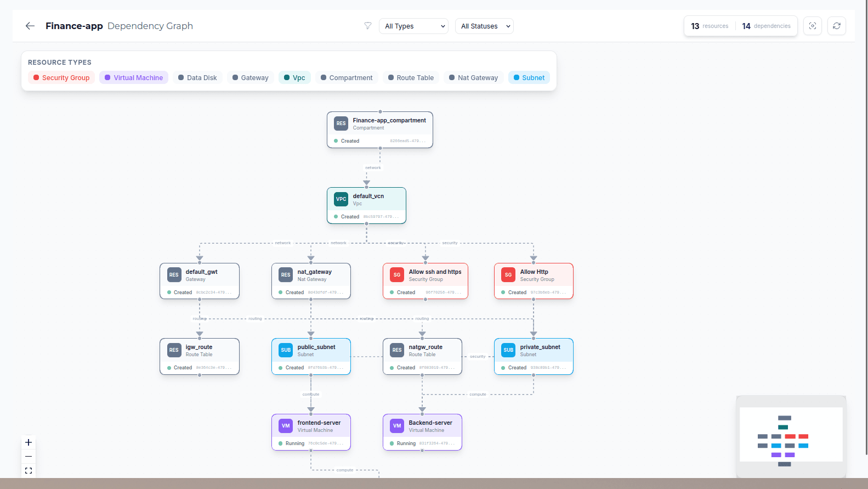The image size is (868, 489).
Task: Select the Finance-app_compartment node title
Action: [x=389, y=120]
